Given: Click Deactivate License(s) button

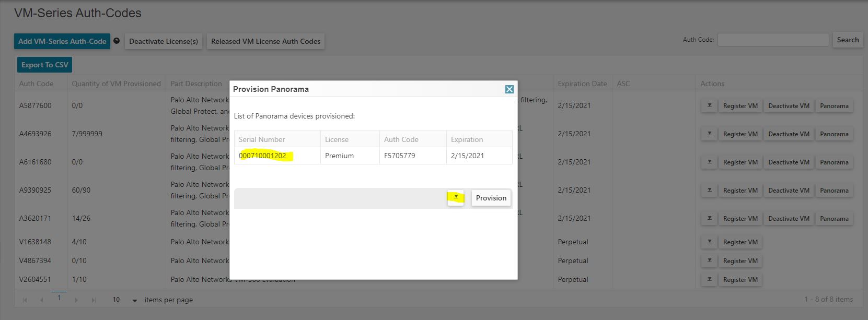Looking at the screenshot, I should tap(164, 41).
